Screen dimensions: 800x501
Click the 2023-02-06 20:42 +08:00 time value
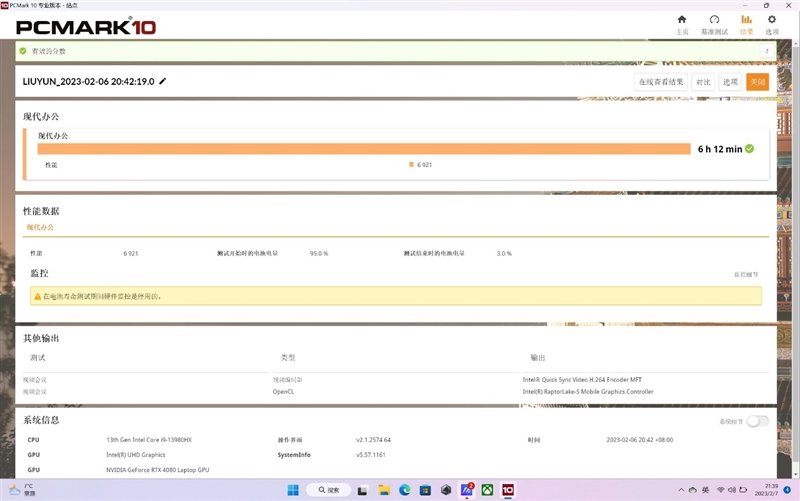[640, 439]
